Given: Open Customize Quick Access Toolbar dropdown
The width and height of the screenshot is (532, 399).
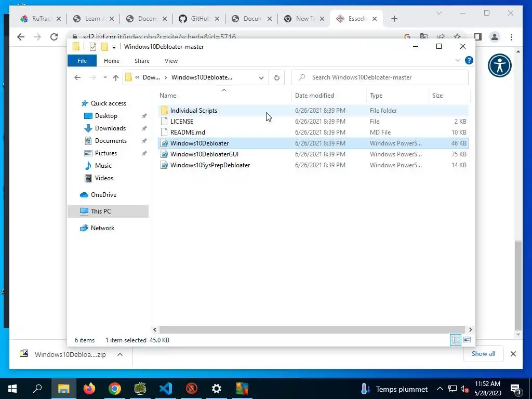Looking at the screenshot, I should [x=114, y=47].
